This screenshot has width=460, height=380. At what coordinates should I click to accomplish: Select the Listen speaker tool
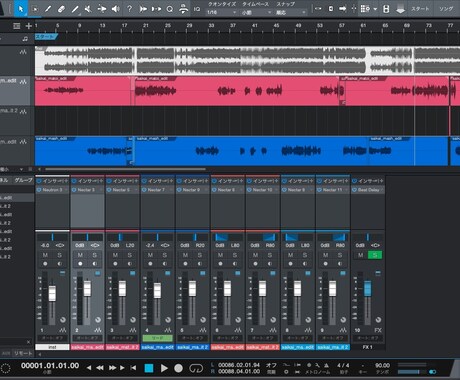coord(116,9)
